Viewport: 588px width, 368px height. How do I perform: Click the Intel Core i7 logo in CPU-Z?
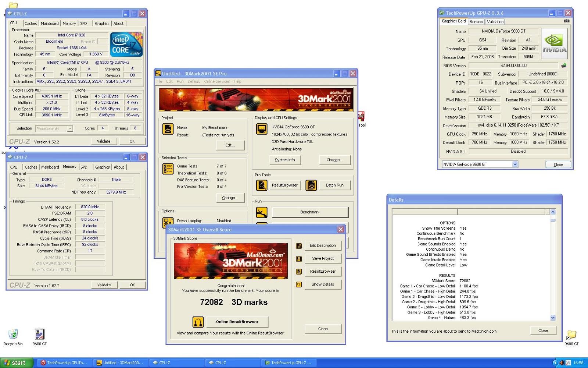[126, 44]
